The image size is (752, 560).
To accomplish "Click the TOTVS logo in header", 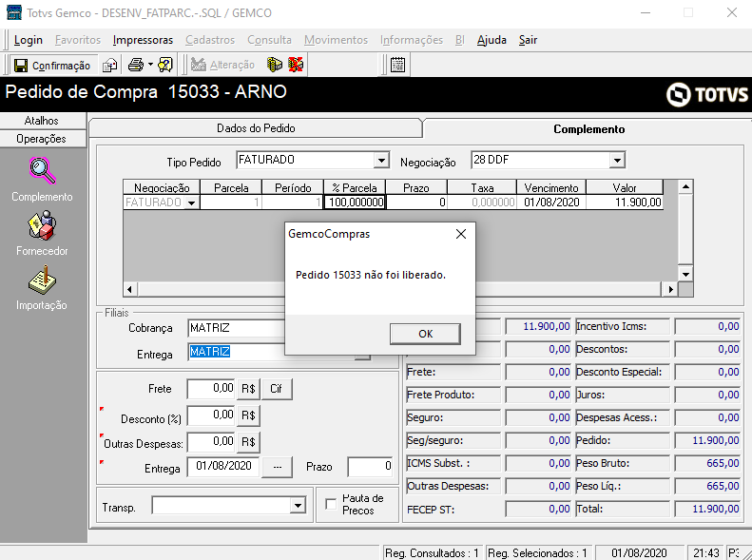I will pos(707,94).
